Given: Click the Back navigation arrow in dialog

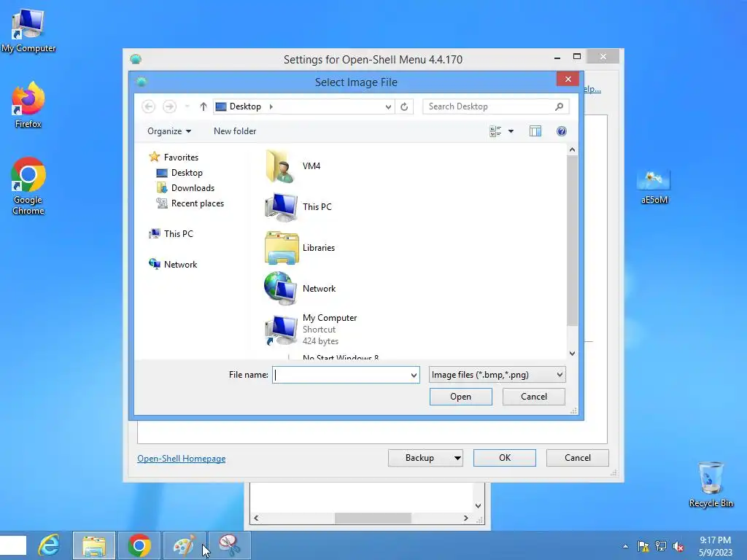Looking at the screenshot, I should [x=149, y=106].
